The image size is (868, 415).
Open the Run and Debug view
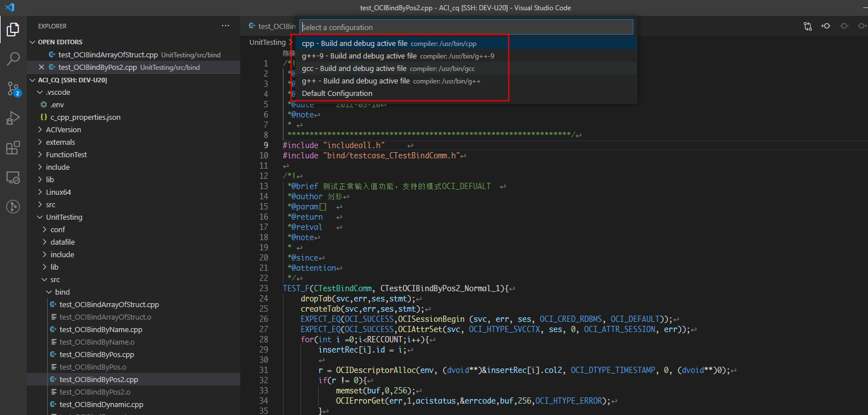13,118
